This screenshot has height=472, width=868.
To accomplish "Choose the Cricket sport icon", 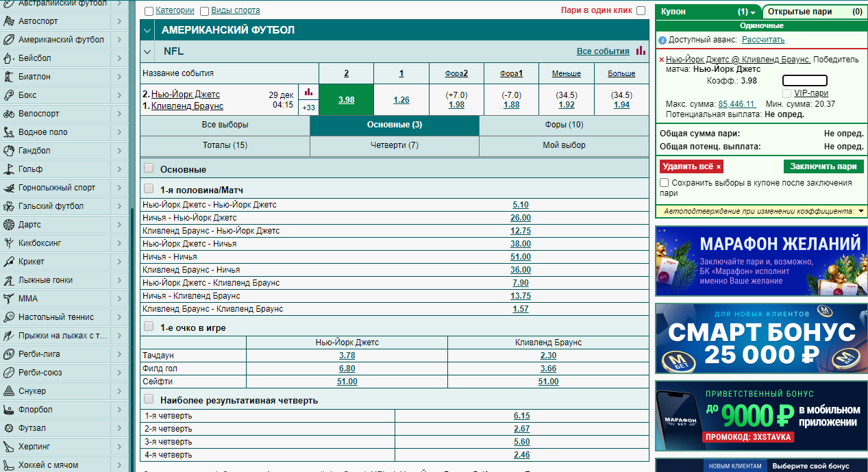I will click(x=9, y=262).
